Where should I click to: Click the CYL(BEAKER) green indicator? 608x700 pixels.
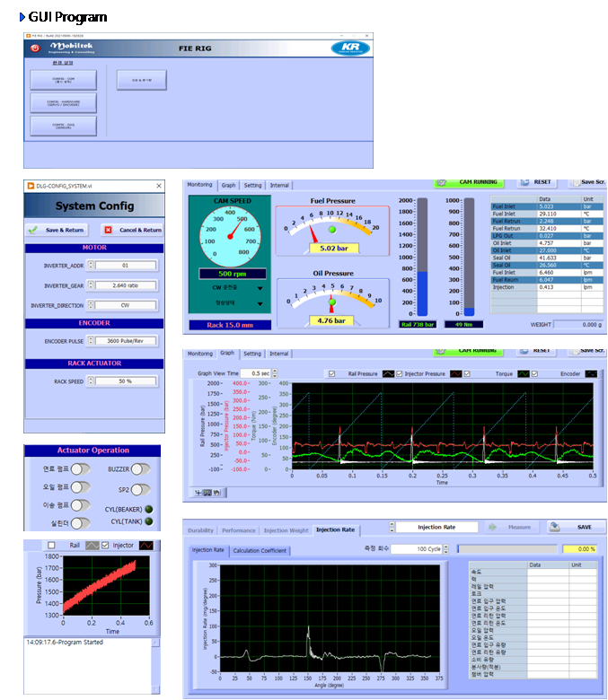[x=149, y=509]
